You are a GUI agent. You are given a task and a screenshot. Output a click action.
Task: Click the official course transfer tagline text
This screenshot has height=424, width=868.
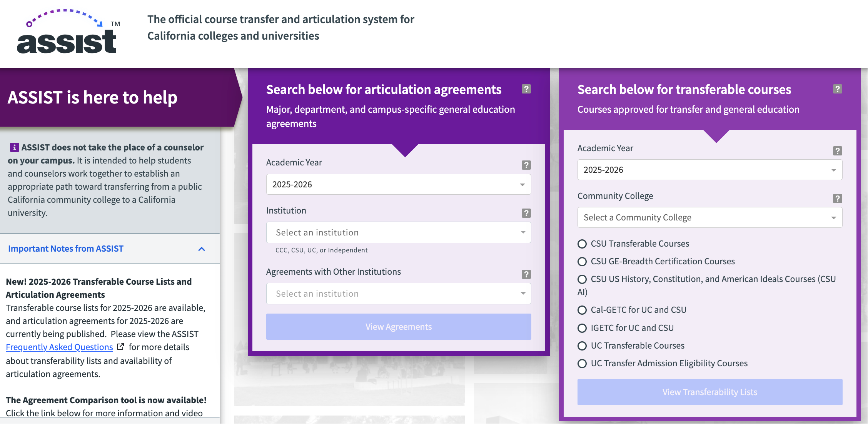tap(281, 27)
